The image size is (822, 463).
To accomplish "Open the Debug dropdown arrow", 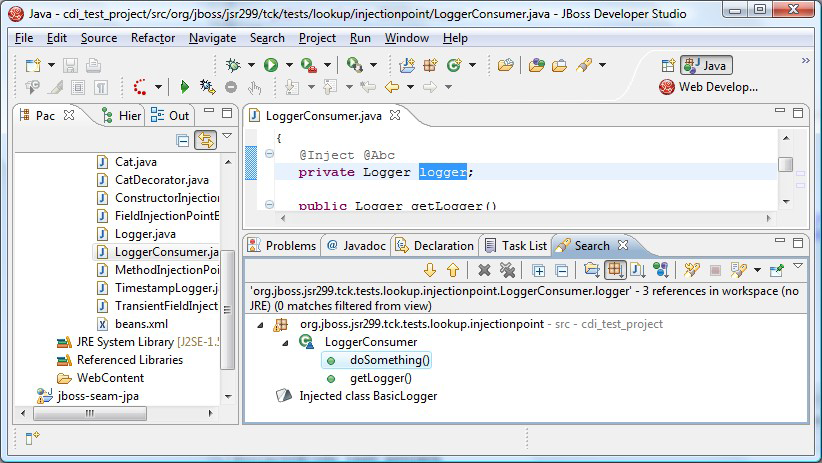I will point(251,65).
